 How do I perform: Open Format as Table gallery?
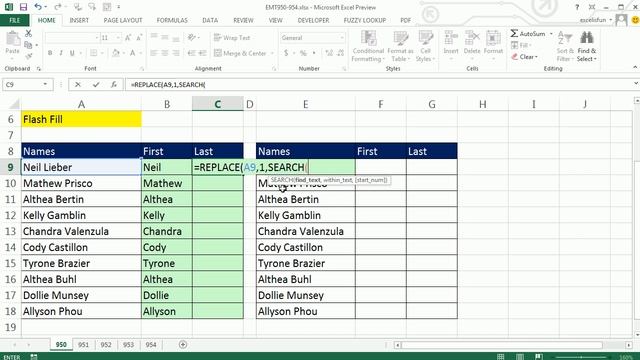coord(400,46)
